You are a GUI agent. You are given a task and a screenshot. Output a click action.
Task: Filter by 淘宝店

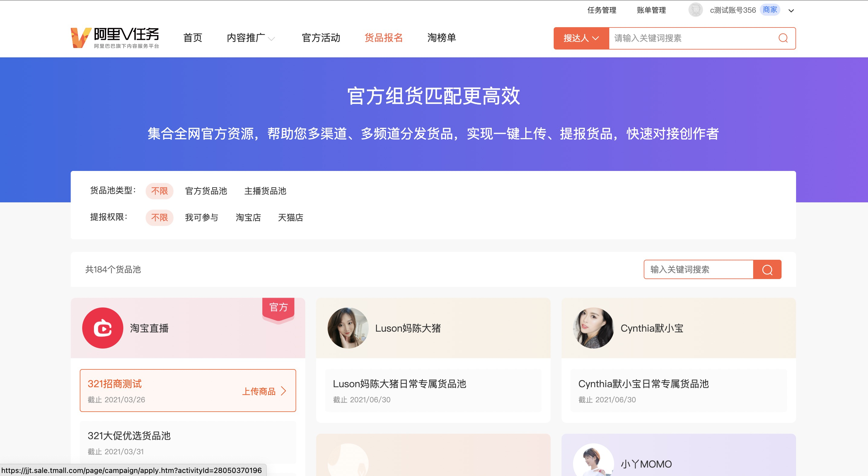tap(248, 217)
